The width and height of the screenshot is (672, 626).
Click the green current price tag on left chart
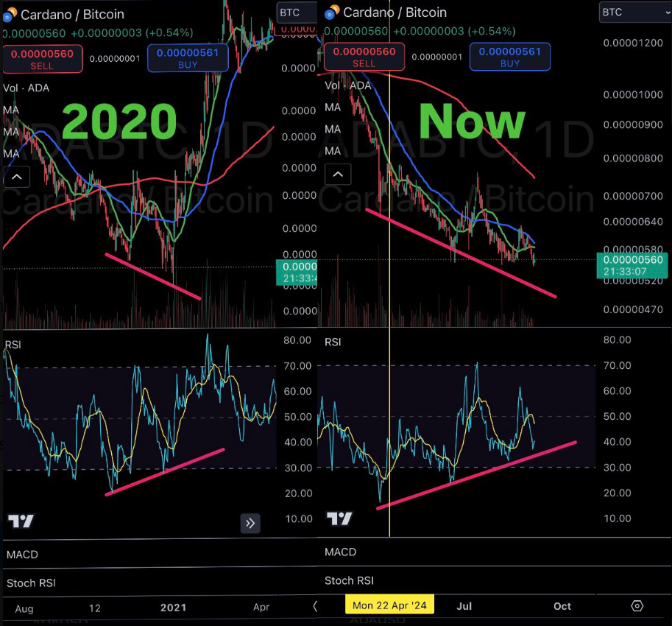297,272
